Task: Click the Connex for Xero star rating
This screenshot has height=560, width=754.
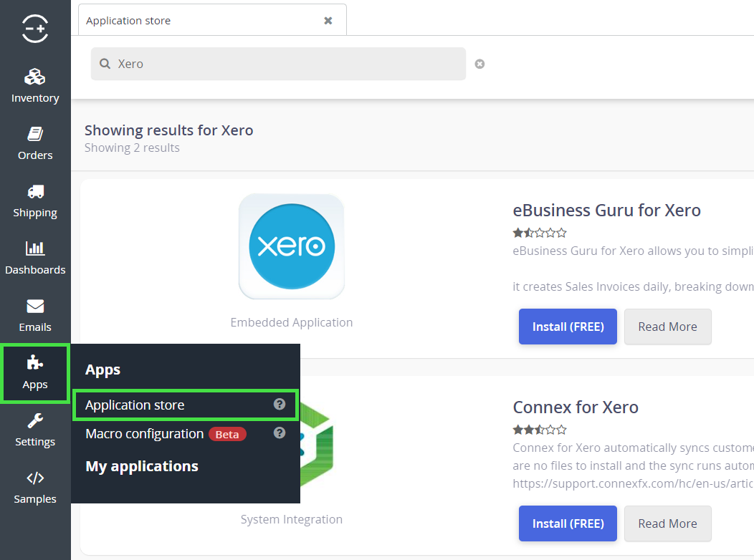Action: 540,430
